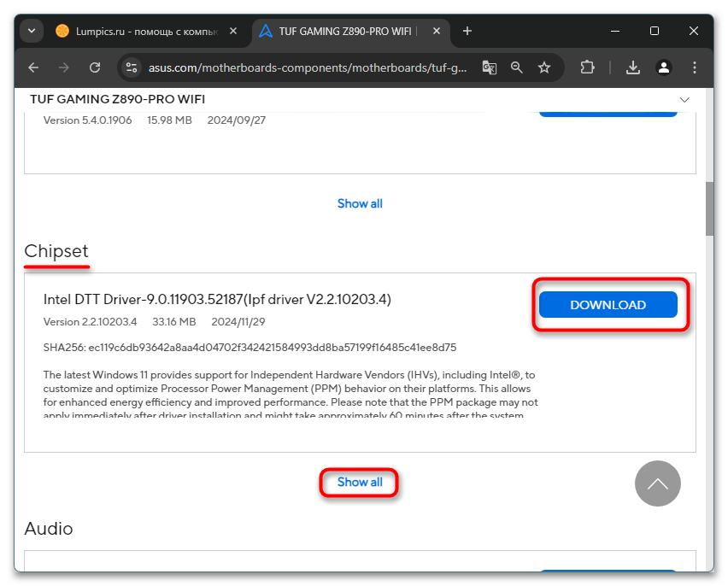Click the Version 2.2.10203.4 text

pos(90,322)
